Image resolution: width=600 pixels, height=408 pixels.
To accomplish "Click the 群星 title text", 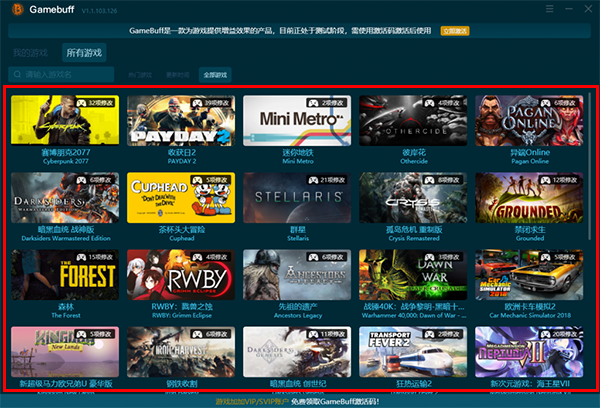I will pyautogui.click(x=298, y=230).
